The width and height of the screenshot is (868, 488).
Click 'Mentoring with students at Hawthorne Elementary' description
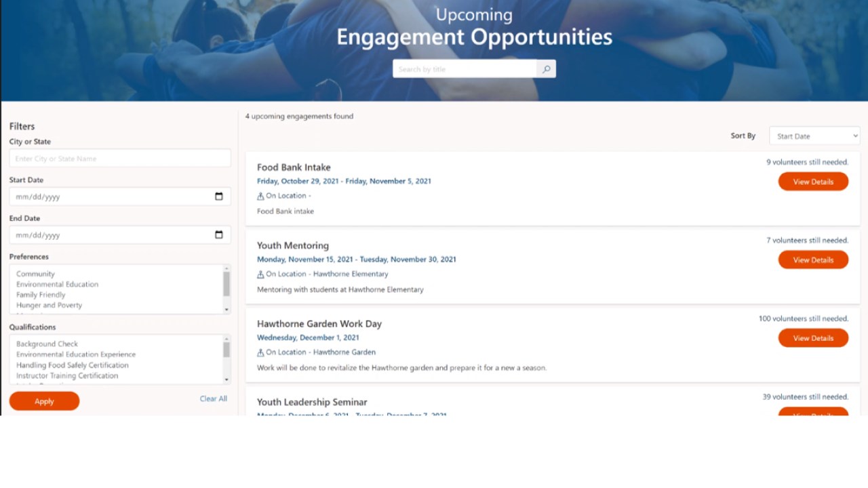tap(340, 289)
